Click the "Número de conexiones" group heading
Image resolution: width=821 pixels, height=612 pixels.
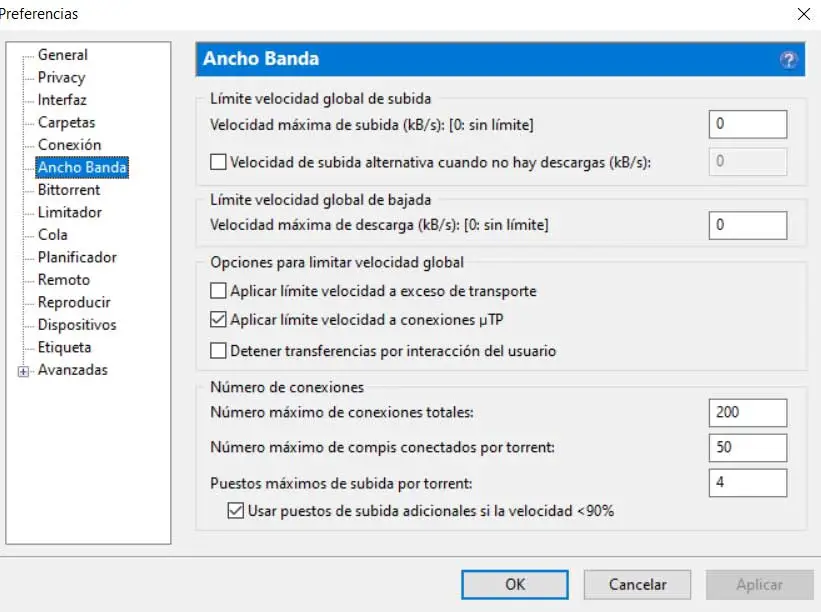point(287,387)
